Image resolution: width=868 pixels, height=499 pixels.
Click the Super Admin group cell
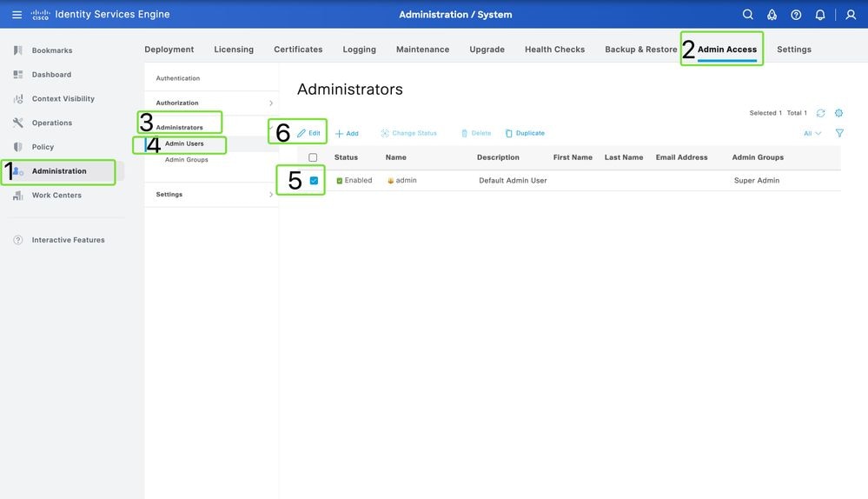(x=757, y=181)
